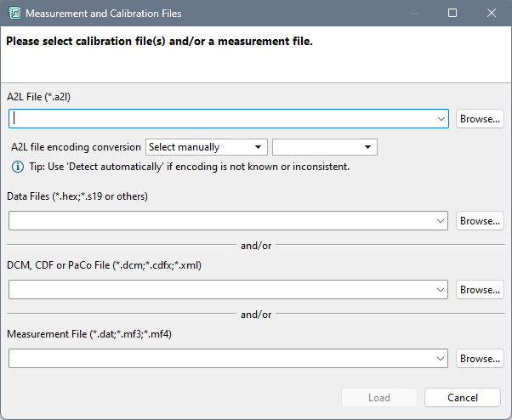Image resolution: width=512 pixels, height=420 pixels.
Task: Select the Measurement File input box
Action: [221, 359]
